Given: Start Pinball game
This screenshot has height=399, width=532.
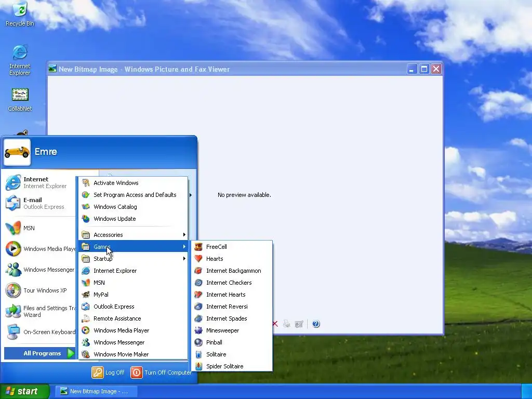Looking at the screenshot, I should coord(232,342).
